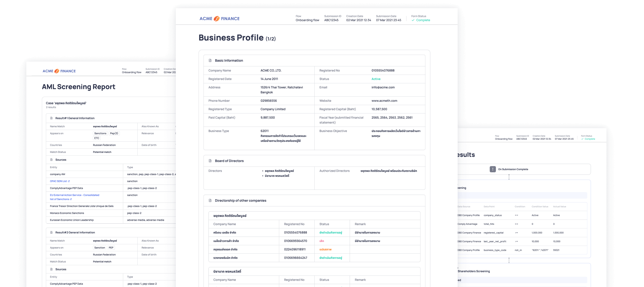Viewport: 644px width, 287px height.
Task: Click the document icon beside Basic Information
Action: click(x=210, y=61)
